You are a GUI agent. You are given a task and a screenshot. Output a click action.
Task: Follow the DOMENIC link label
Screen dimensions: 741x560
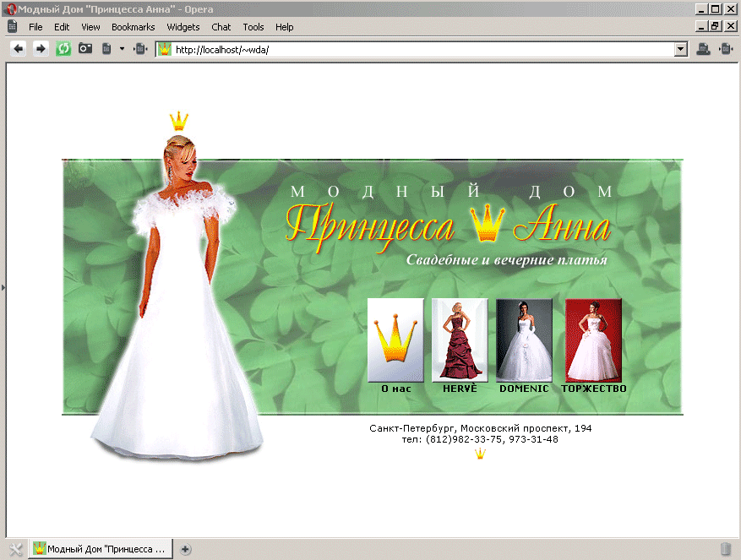524,389
